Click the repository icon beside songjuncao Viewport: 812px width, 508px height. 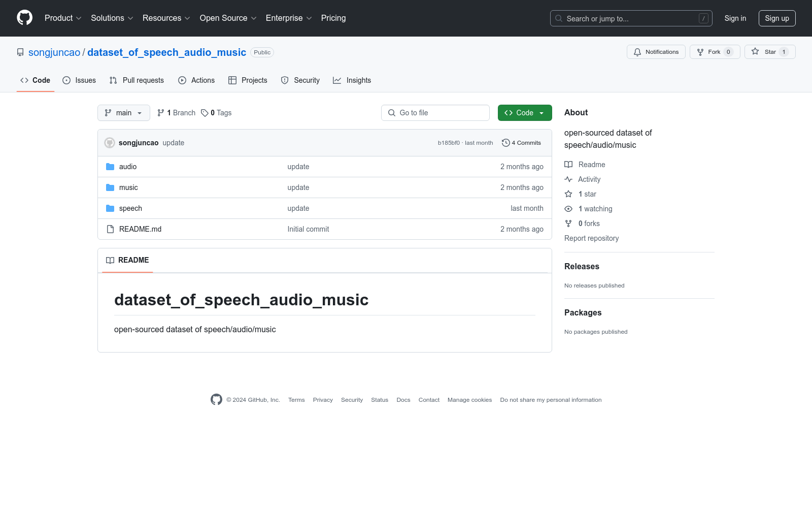(20, 52)
